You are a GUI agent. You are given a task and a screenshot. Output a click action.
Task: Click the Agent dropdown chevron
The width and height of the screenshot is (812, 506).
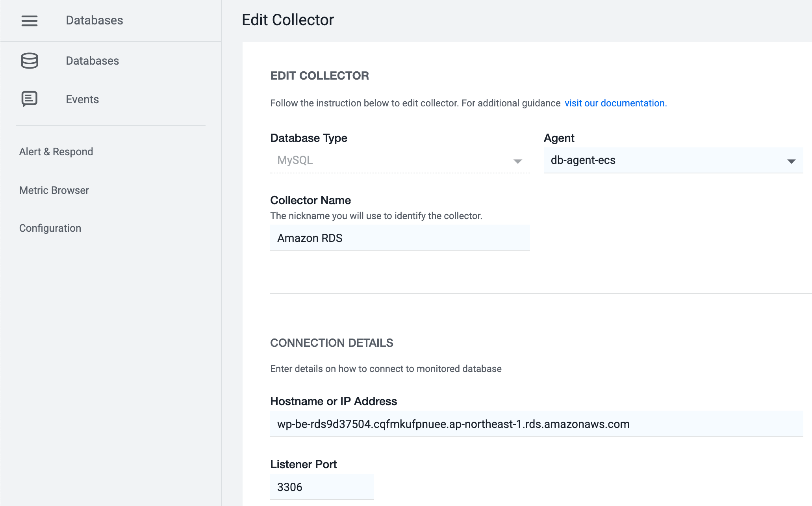click(792, 160)
